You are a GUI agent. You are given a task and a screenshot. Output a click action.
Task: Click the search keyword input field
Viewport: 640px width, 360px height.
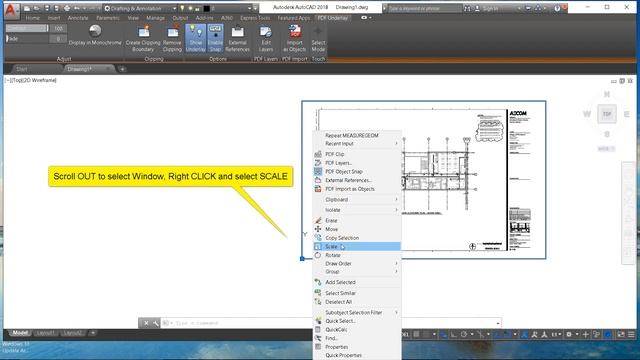click(x=424, y=8)
